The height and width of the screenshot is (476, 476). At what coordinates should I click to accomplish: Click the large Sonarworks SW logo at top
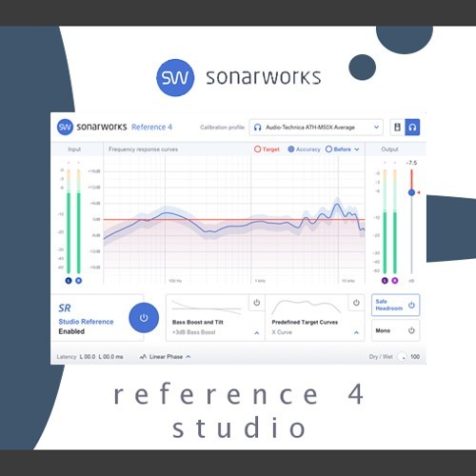point(175,77)
